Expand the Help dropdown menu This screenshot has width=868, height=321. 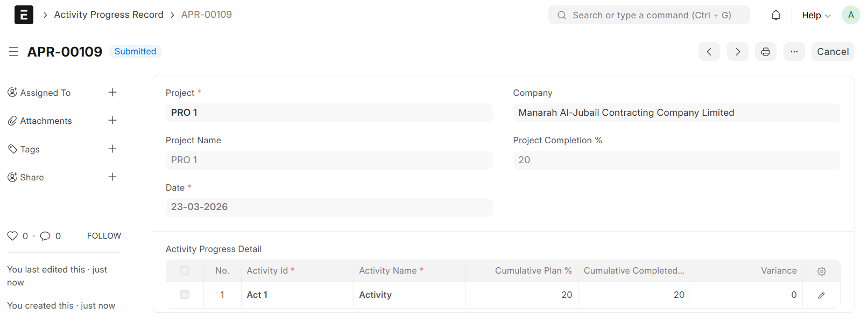816,15
